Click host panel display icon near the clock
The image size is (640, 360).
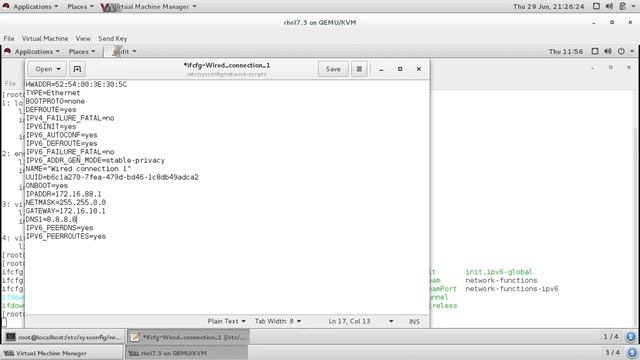click(x=596, y=6)
